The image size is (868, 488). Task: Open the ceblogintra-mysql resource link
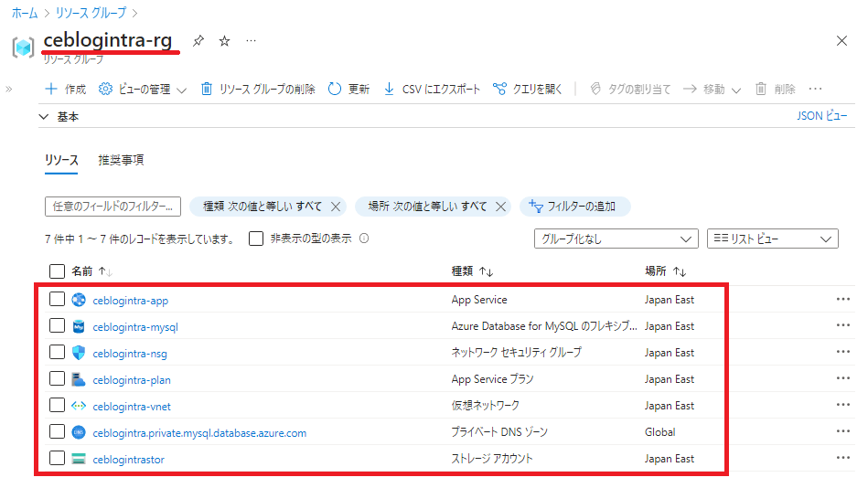[x=135, y=327]
